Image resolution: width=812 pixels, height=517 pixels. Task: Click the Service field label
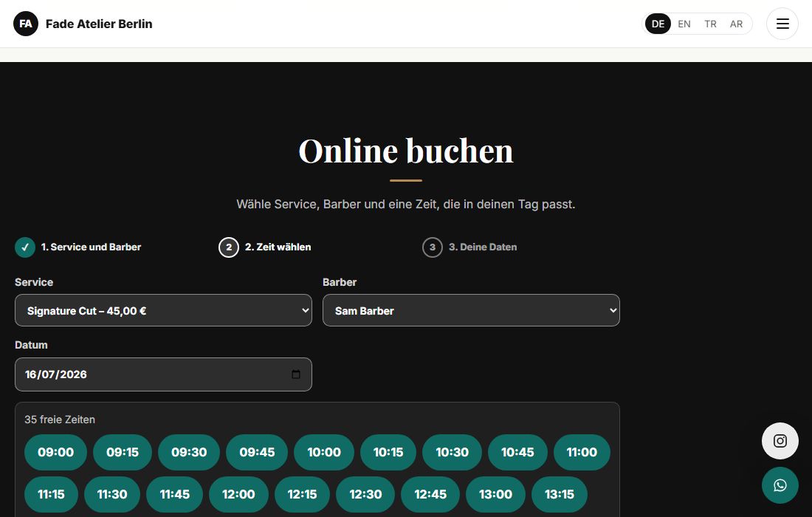34,282
